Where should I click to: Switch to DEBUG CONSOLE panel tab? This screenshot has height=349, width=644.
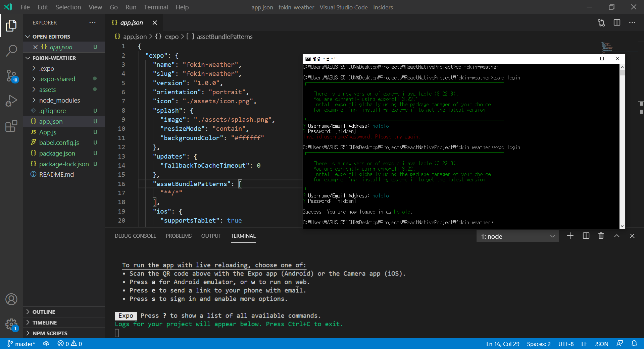pos(135,236)
